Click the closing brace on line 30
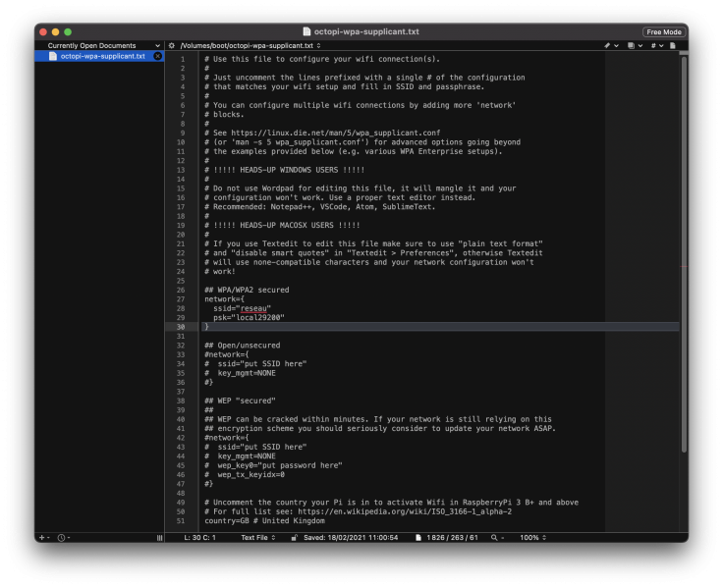 click(x=206, y=327)
